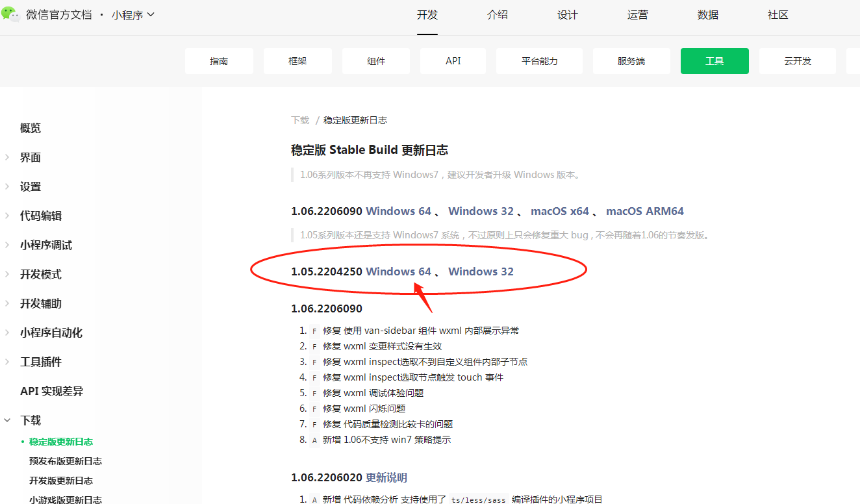
Task: Click the WeChat logo icon
Action: point(11,14)
